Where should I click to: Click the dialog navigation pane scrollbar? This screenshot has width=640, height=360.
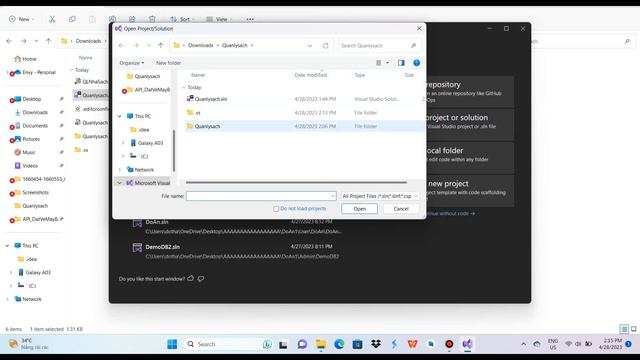pyautogui.click(x=174, y=150)
